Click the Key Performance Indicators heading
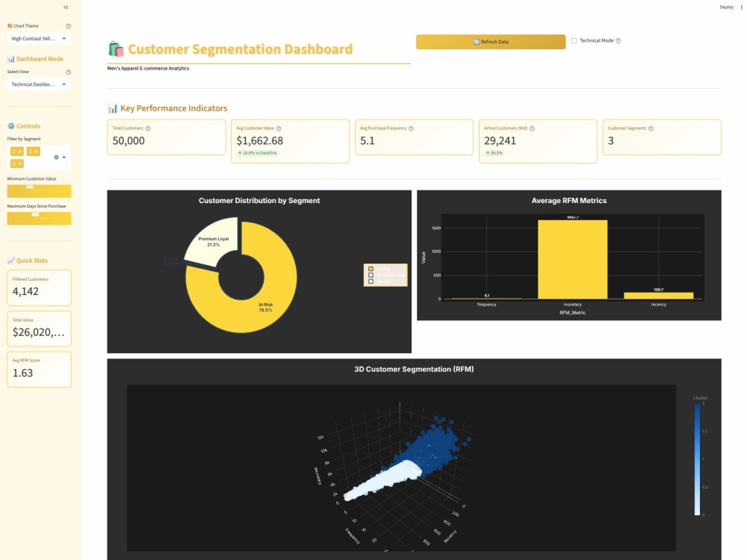The height and width of the screenshot is (560, 747). (174, 108)
